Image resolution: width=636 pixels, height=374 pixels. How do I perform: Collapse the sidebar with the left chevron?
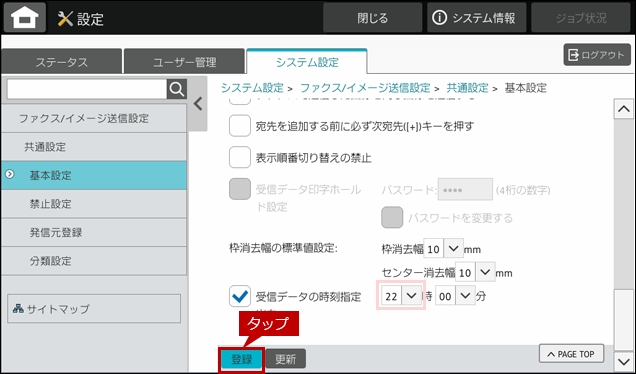coord(198,104)
